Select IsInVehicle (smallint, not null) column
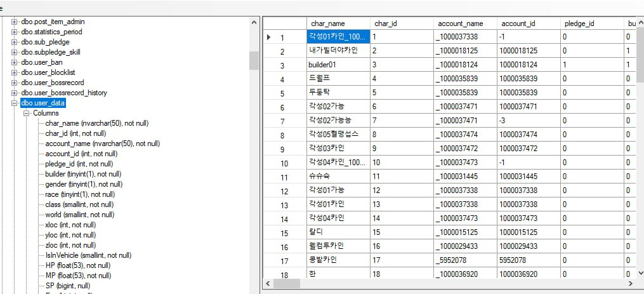Viewport: 644px width, 294px height. point(88,255)
